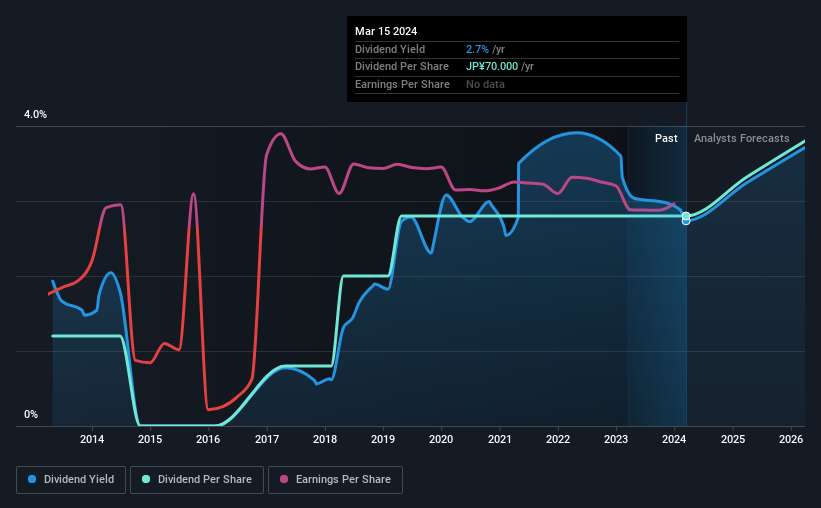
Task: Click the JP¥70.000 dividend per share value
Action: point(492,67)
